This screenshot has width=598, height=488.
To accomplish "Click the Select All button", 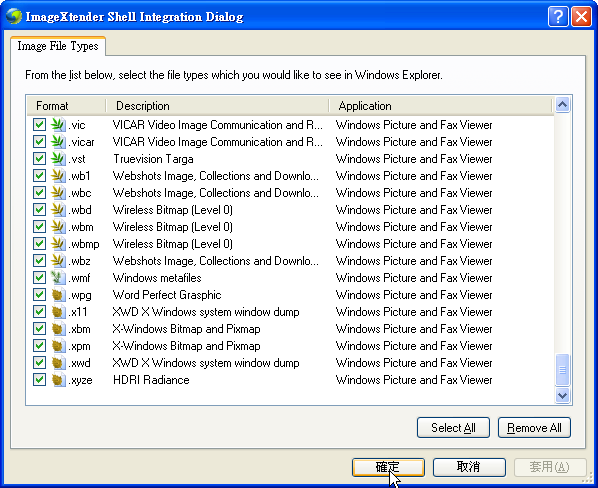I will pyautogui.click(x=453, y=427).
